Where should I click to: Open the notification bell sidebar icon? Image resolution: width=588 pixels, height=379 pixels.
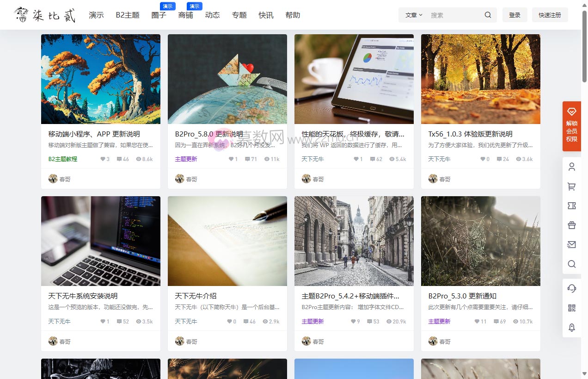(x=572, y=328)
